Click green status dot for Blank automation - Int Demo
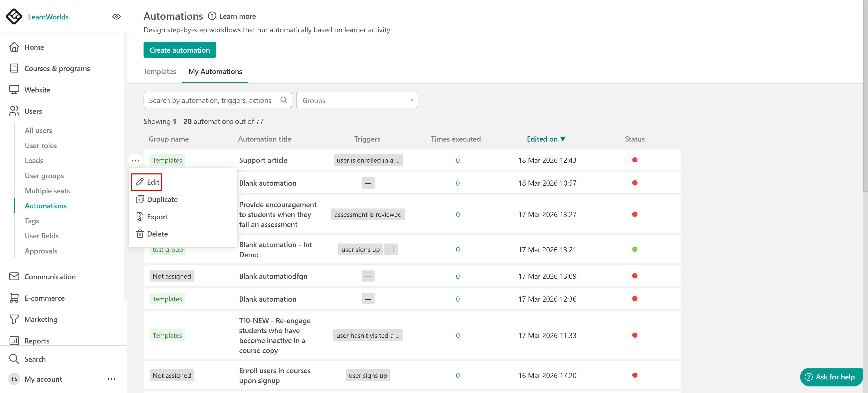The width and height of the screenshot is (868, 393). pos(634,249)
